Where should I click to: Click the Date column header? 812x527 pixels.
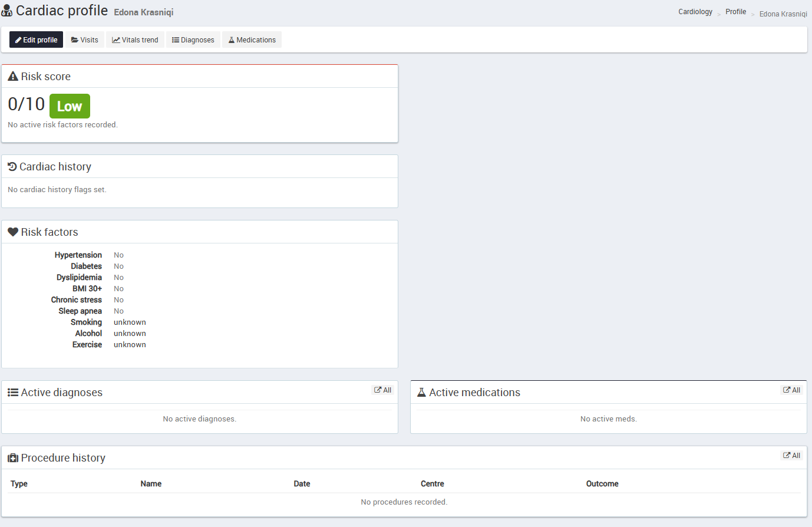[x=302, y=483]
